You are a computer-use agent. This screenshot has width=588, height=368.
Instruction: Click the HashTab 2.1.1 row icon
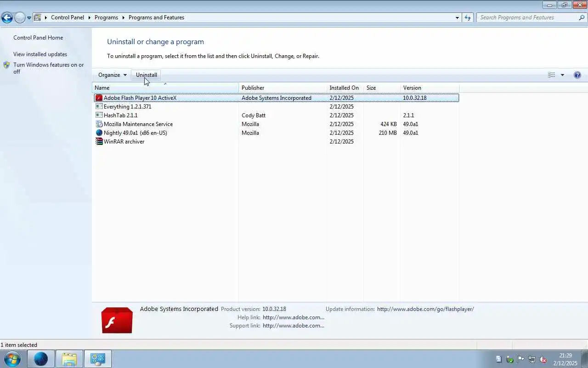click(x=99, y=115)
